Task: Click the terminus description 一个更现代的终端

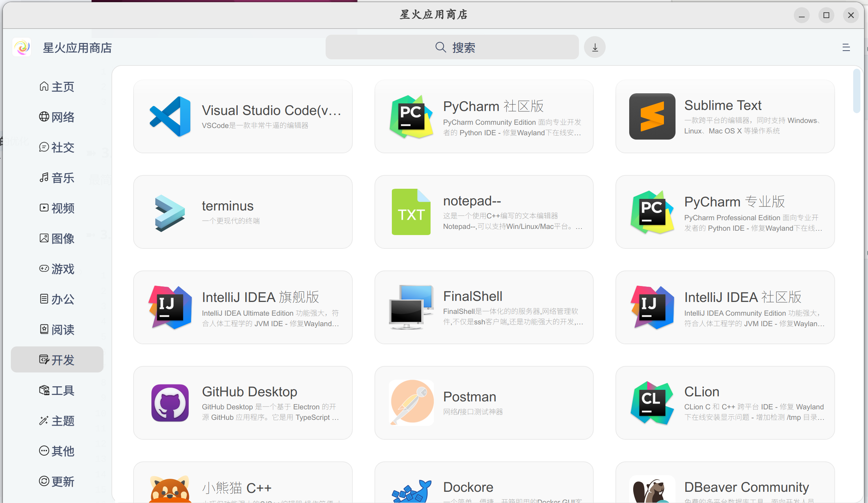Action: pos(231,221)
